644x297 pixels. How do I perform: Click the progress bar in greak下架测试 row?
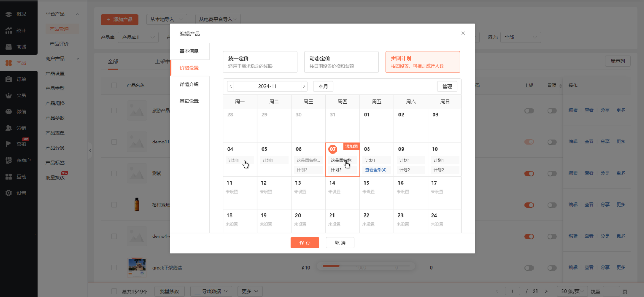pyautogui.click(x=366, y=266)
